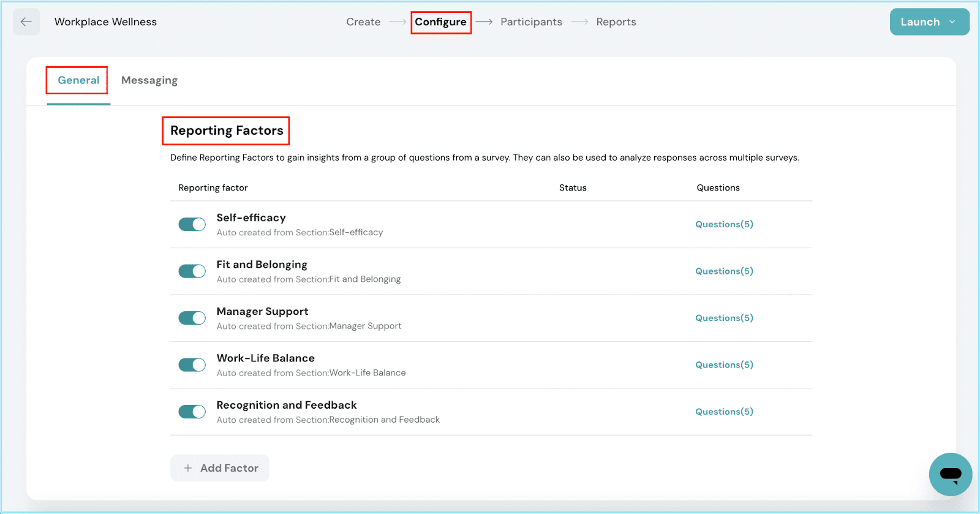Open Questions(5) for Self-efficacy
The image size is (980, 514).
pos(724,224)
